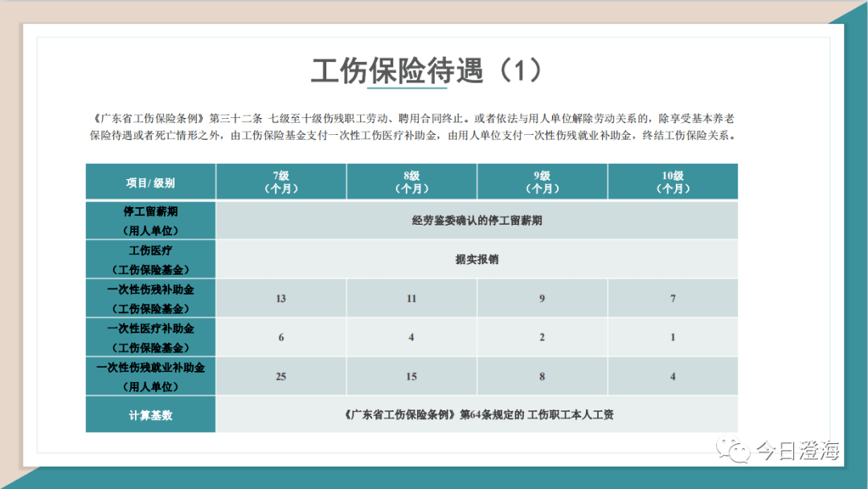Click value 13 in 一次性伤残补助金 row
This screenshot has width=868, height=489.
coord(281,298)
